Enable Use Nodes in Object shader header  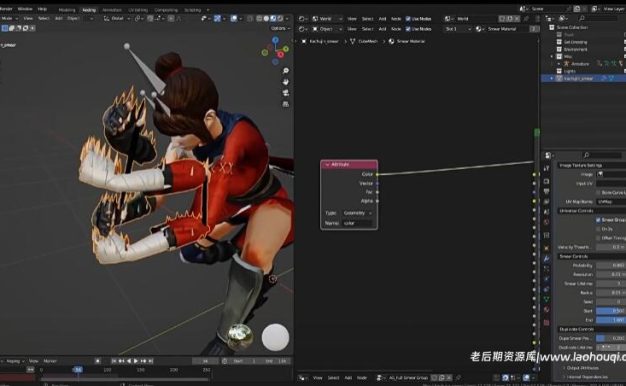[408, 29]
